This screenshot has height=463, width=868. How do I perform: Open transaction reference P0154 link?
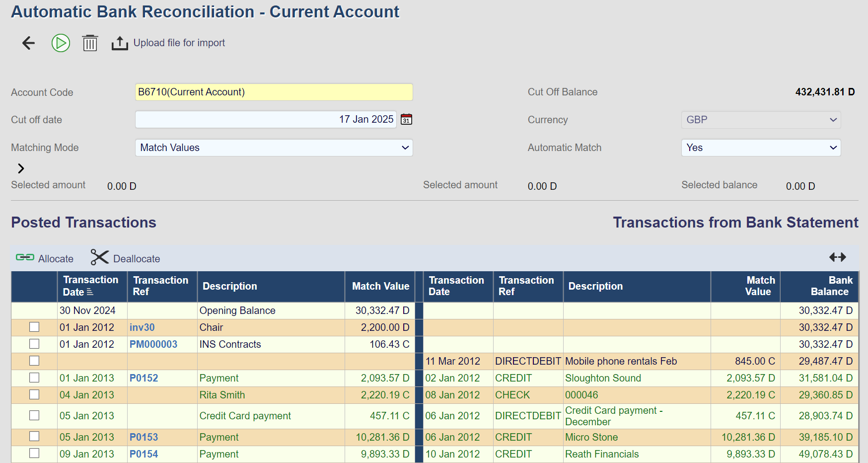(x=144, y=454)
